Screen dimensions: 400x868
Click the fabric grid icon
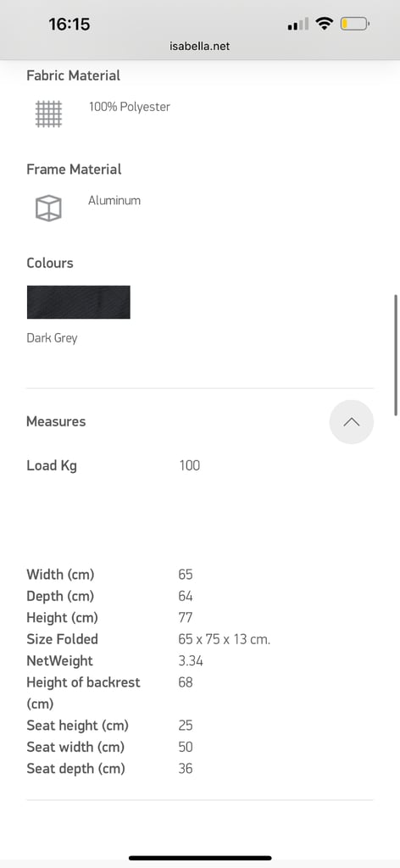point(48,114)
